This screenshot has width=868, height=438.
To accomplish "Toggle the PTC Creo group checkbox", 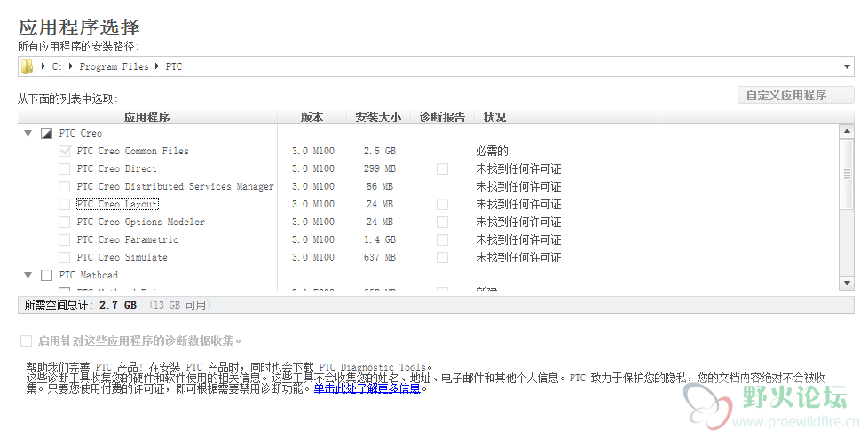I will pos(47,133).
